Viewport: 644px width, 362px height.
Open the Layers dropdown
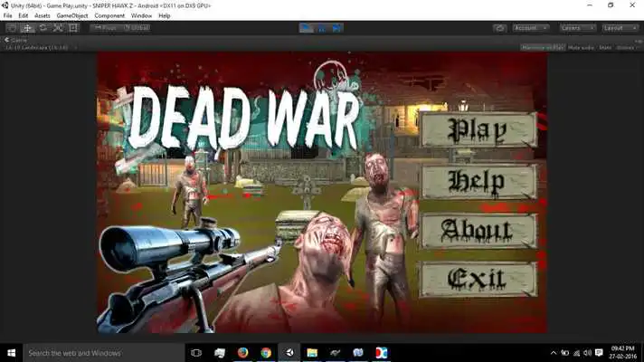click(577, 28)
